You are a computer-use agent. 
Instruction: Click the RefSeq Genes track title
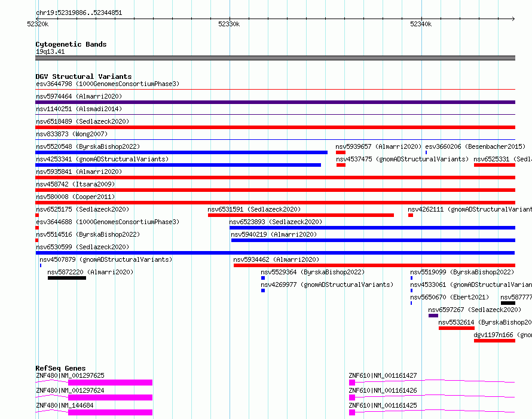click(61, 368)
